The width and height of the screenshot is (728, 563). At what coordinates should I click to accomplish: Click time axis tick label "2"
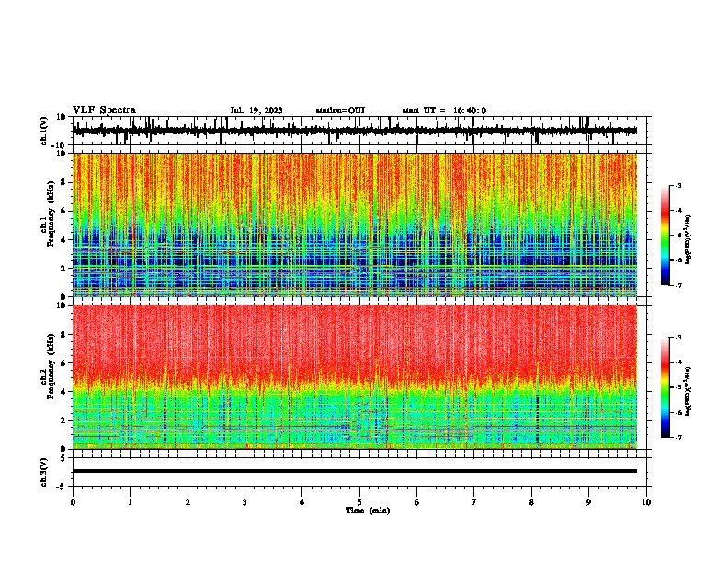188,502
